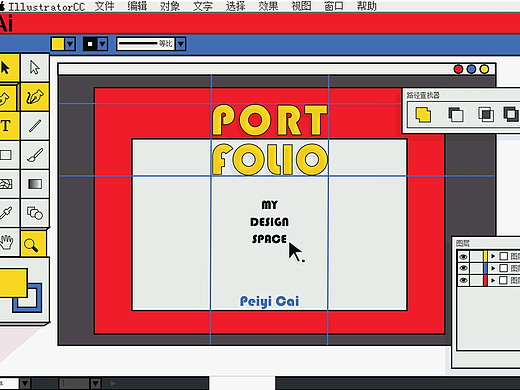Screen dimensions: 520x390
Task: Open the 编辑 menu
Action: pos(137,6)
